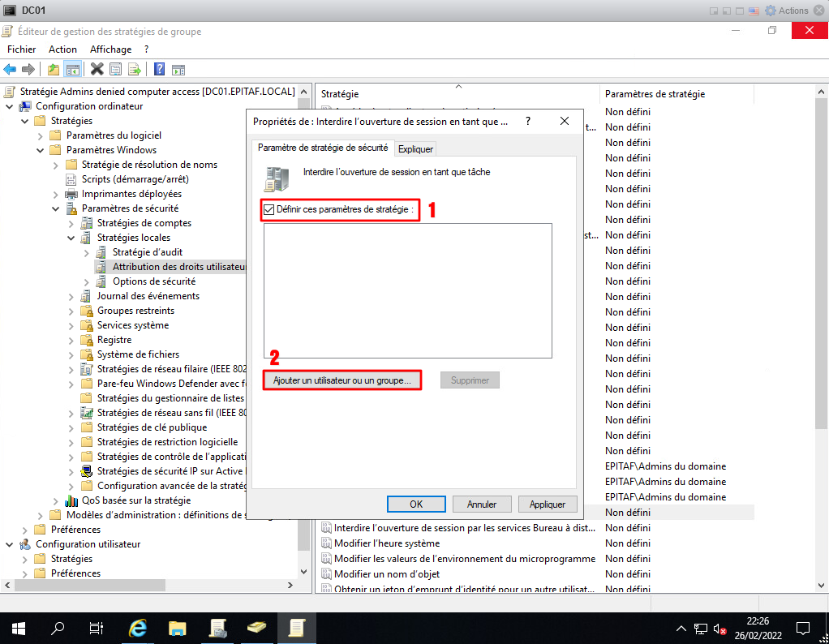Image resolution: width=829 pixels, height=644 pixels.
Task: Expand the Stratégie d'audit tree node
Action: pos(88,252)
